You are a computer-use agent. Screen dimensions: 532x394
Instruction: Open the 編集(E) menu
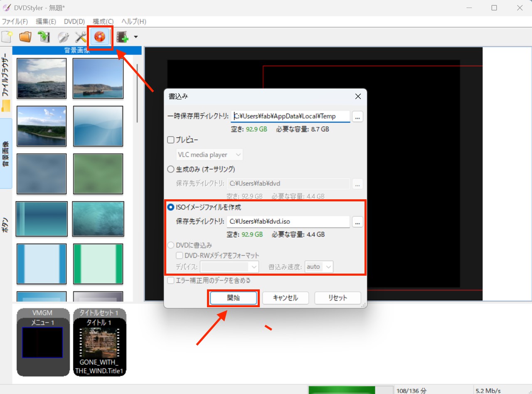click(x=46, y=21)
